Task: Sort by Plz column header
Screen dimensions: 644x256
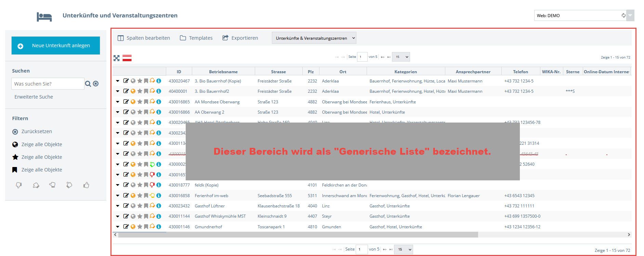Action: pos(311,72)
